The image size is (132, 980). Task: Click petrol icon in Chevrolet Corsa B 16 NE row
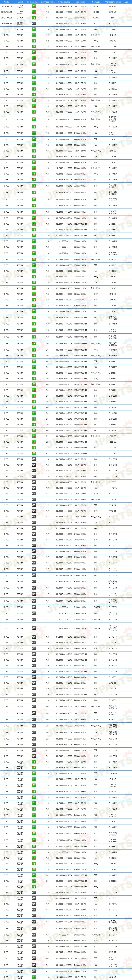click(x=34, y=12)
